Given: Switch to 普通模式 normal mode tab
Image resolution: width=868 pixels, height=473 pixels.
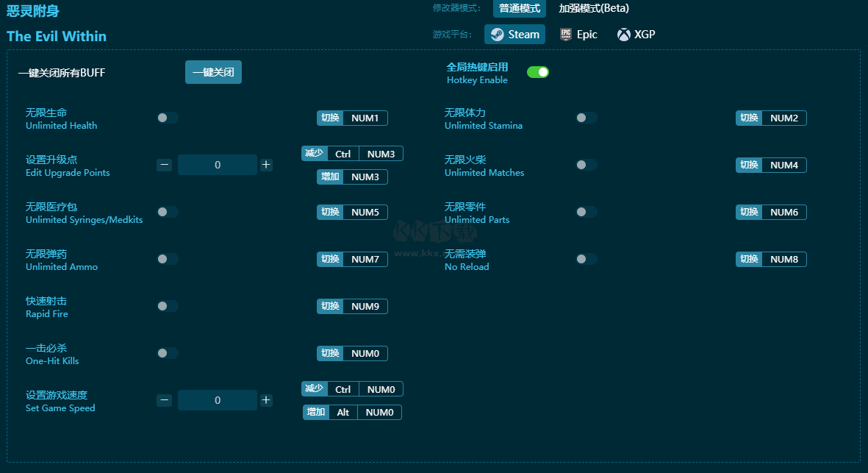Looking at the screenshot, I should 519,8.
